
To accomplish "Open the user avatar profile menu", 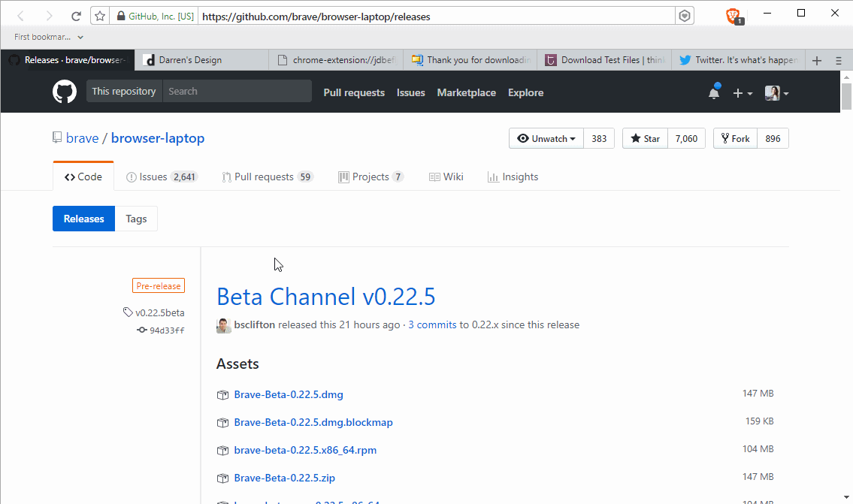I will [776, 93].
